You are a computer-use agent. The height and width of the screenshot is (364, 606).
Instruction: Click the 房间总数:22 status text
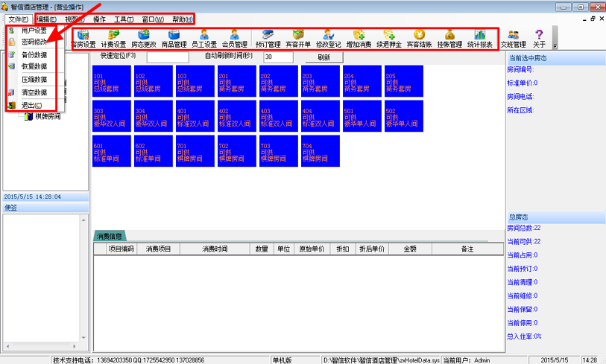(524, 228)
